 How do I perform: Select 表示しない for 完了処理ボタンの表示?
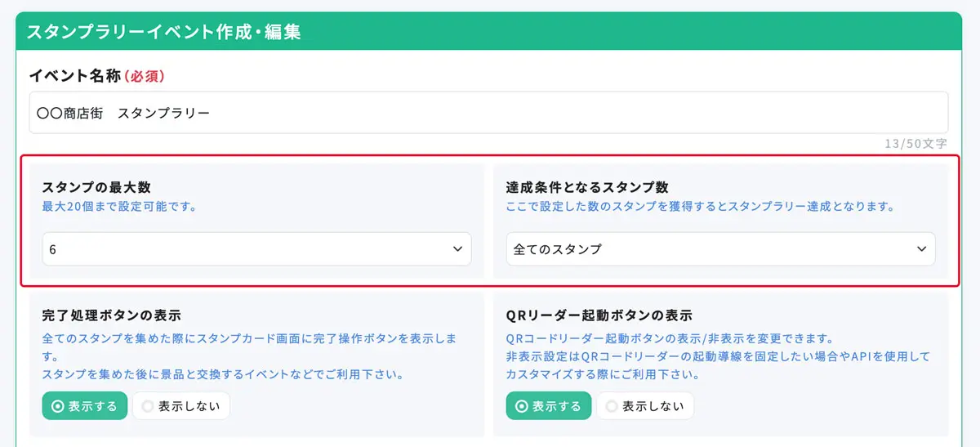click(181, 405)
